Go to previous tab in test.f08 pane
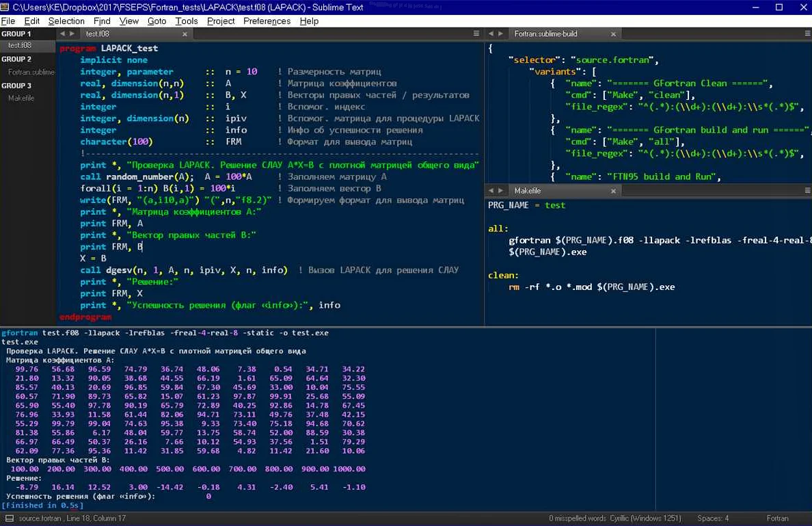 (62, 34)
